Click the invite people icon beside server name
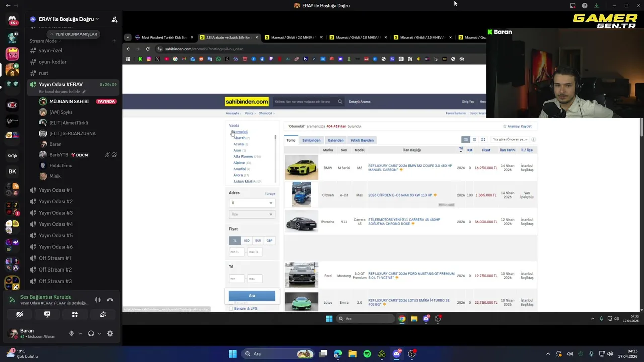 [114, 19]
